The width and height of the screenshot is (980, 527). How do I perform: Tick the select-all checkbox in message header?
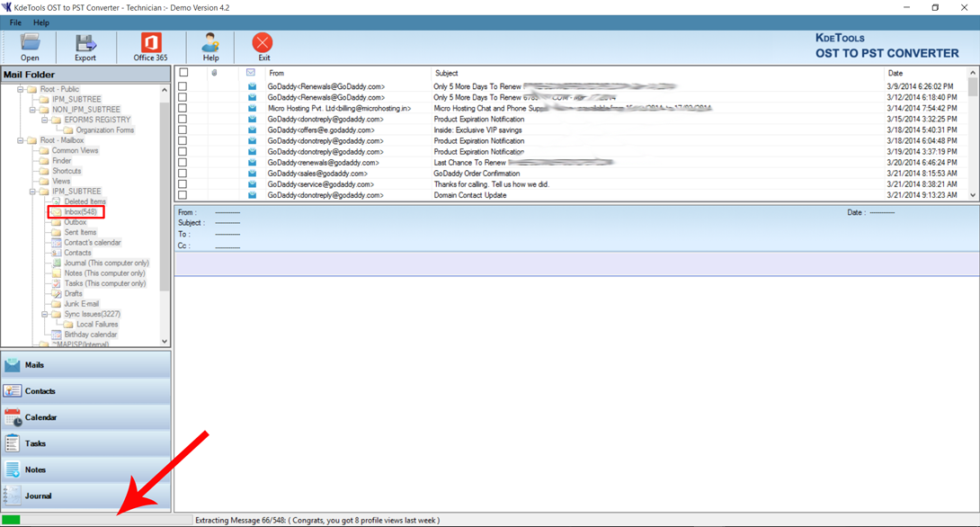click(x=183, y=73)
